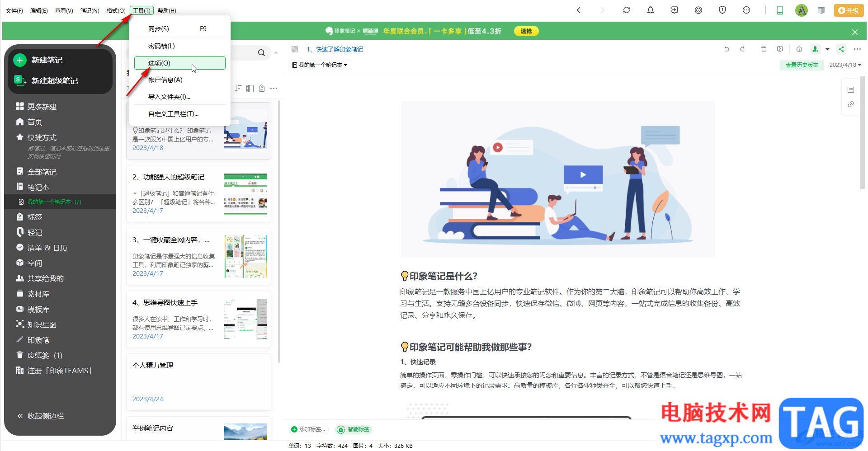This screenshot has height=451, width=868.
Task: Click 添加标签... to add a tag
Action: pos(308,429)
